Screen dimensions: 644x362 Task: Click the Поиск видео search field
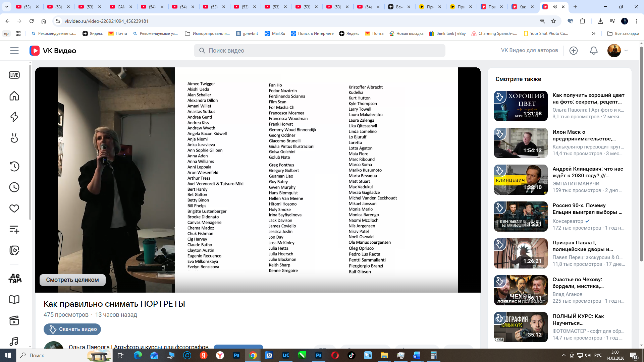(x=319, y=51)
